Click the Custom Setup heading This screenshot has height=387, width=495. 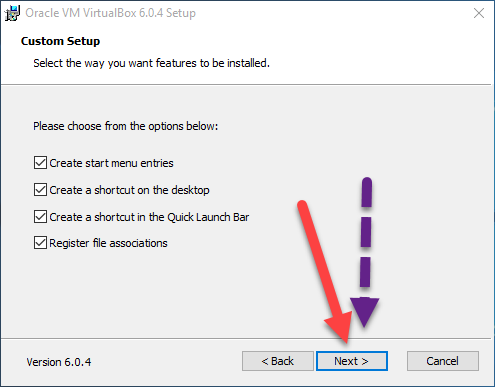coord(60,41)
